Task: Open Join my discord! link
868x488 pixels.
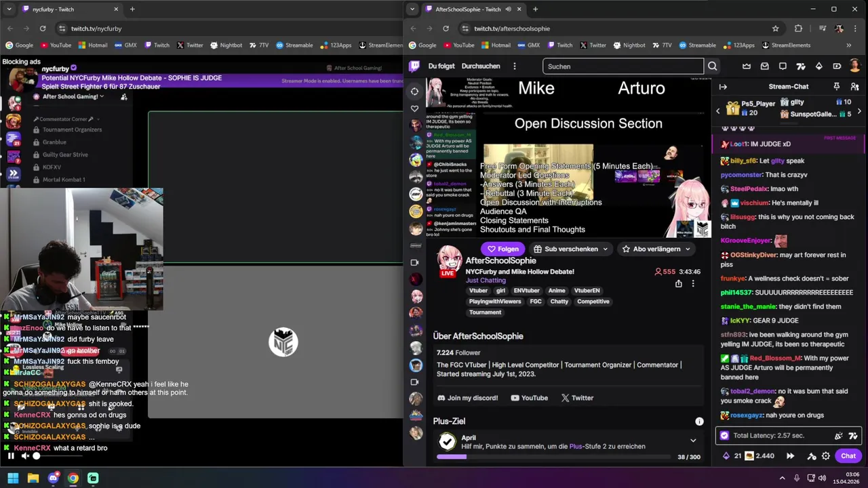Action: (468, 398)
